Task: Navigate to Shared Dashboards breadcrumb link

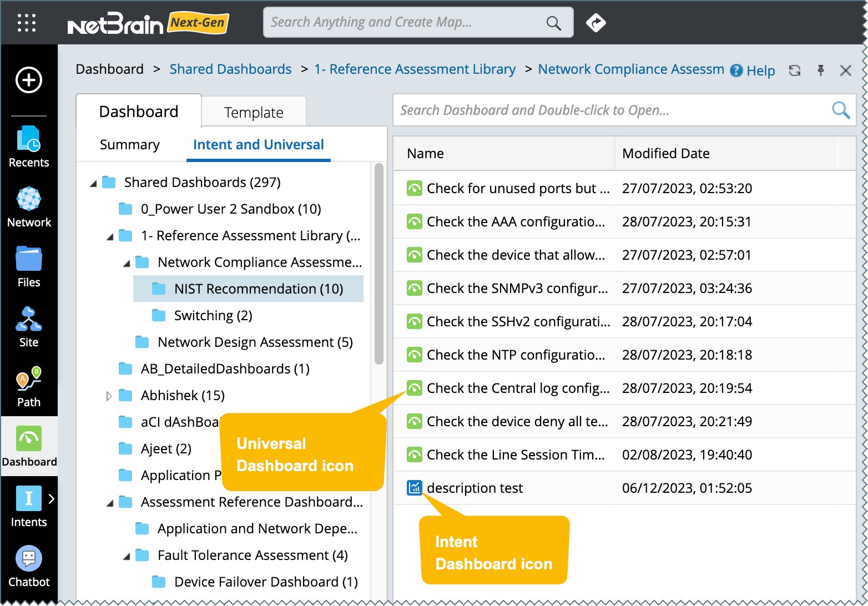Action: [x=230, y=69]
